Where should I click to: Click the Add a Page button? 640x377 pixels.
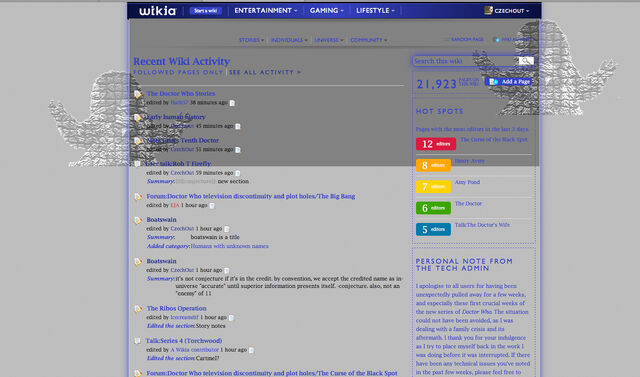509,82
